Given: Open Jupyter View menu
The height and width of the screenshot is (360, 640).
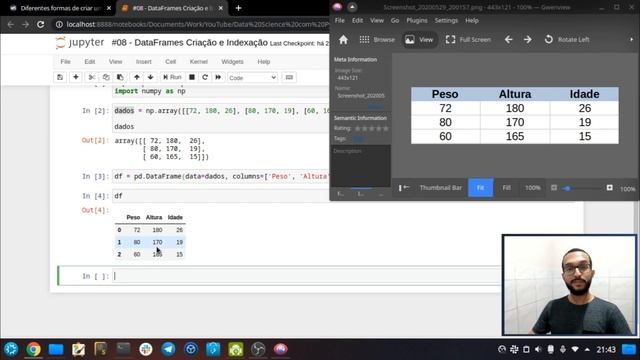Looking at the screenshot, I should tap(116, 62).
